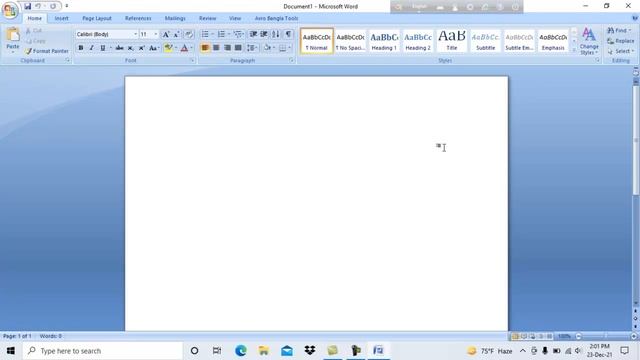Click the Grow Font icon

pyautogui.click(x=166, y=34)
